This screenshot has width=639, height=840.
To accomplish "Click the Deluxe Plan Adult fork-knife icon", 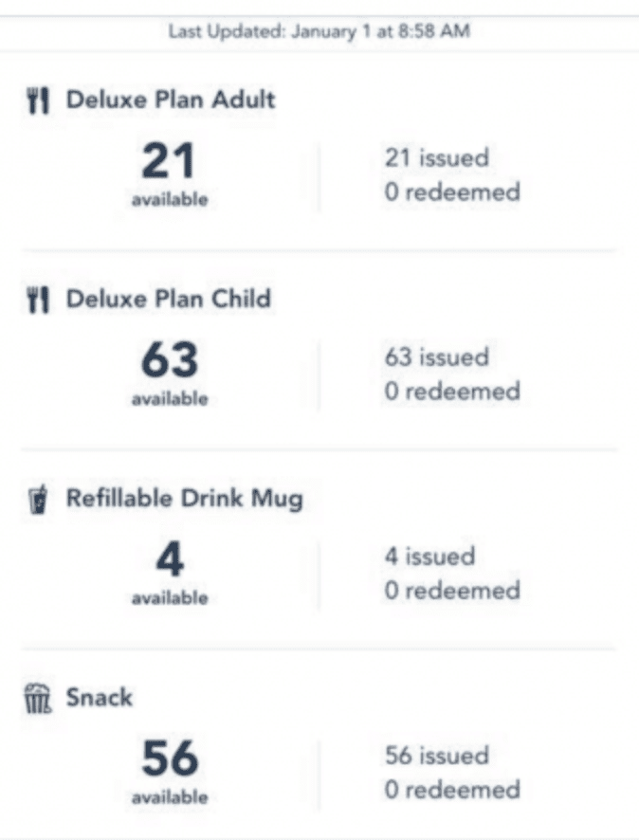I will click(37, 101).
